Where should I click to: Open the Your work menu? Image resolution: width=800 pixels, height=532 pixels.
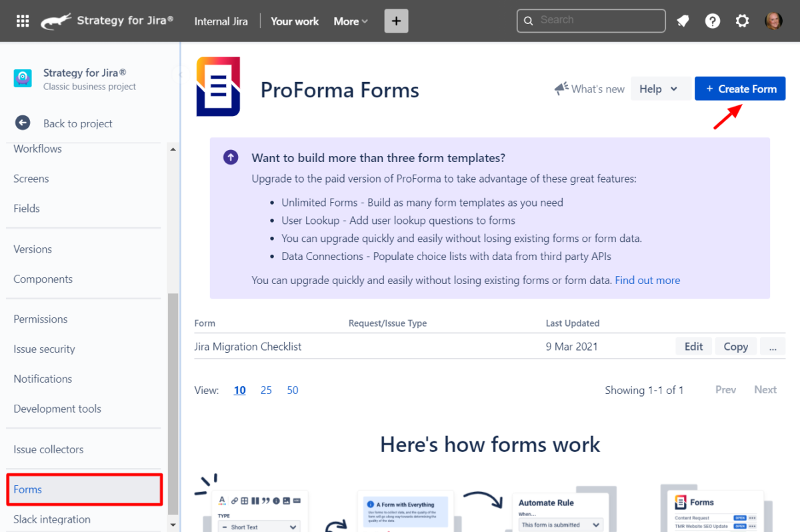pyautogui.click(x=294, y=21)
